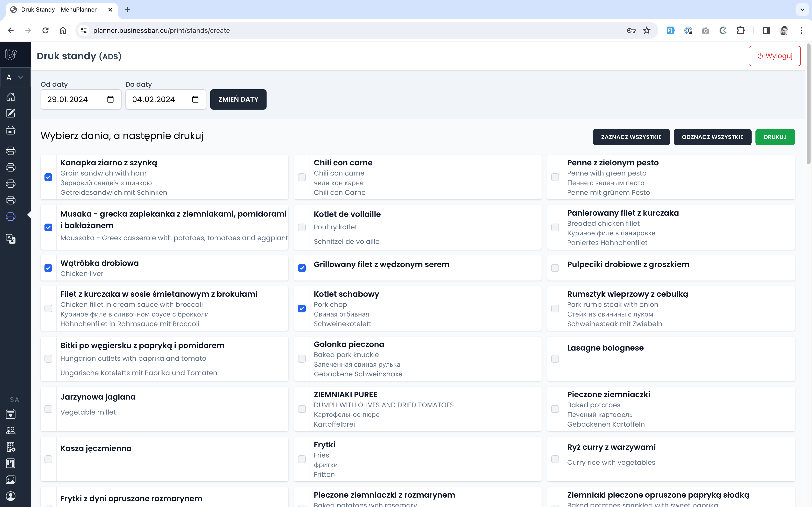Click the translation icon in the sidebar
Image resolution: width=812 pixels, height=507 pixels.
11,239
